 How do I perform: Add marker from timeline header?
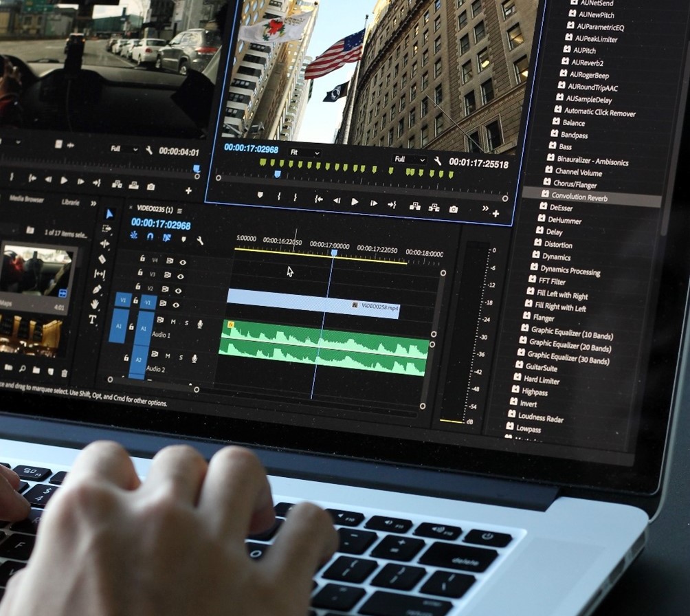(183, 239)
